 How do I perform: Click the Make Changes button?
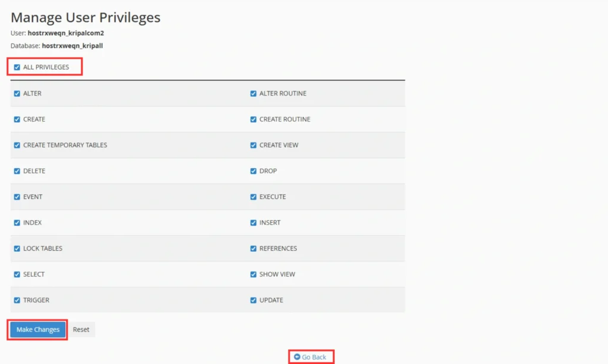pyautogui.click(x=37, y=330)
